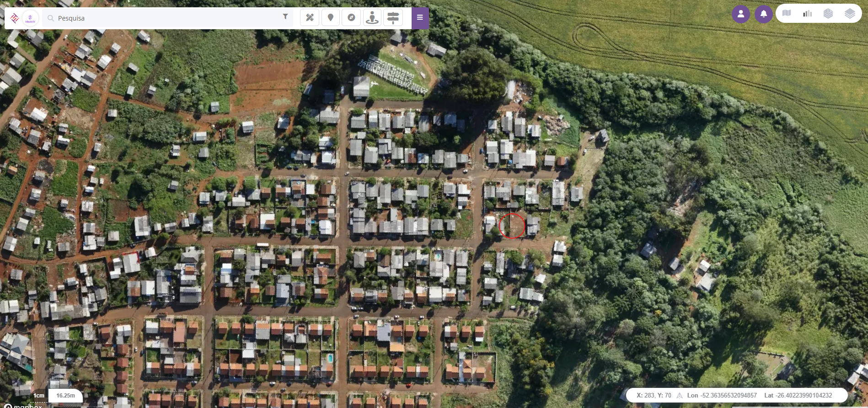
Task: Click the Tributech round logo
Action: click(30, 18)
